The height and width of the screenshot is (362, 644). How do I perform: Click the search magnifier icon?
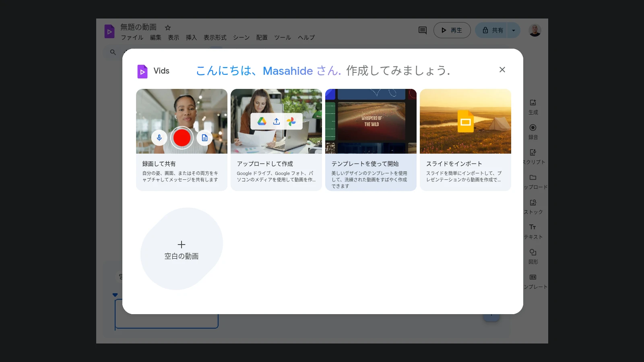(x=113, y=52)
